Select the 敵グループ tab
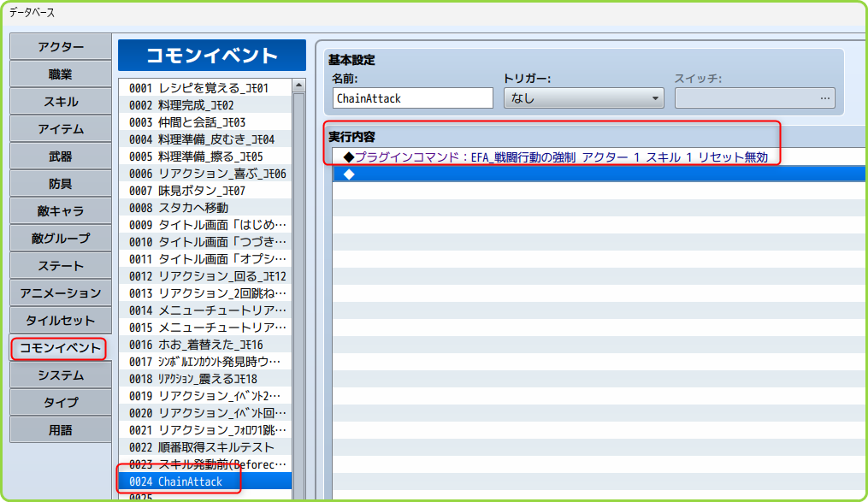The height and width of the screenshot is (502, 868). (x=61, y=239)
